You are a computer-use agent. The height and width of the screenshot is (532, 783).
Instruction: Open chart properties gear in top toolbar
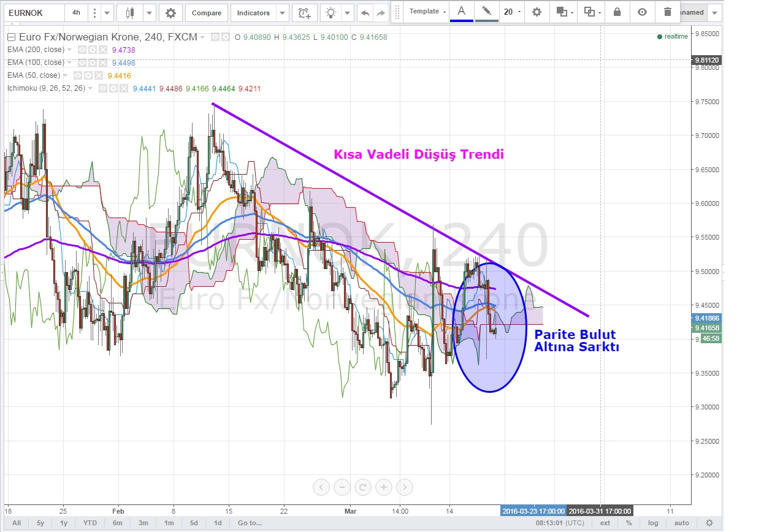coord(170,12)
